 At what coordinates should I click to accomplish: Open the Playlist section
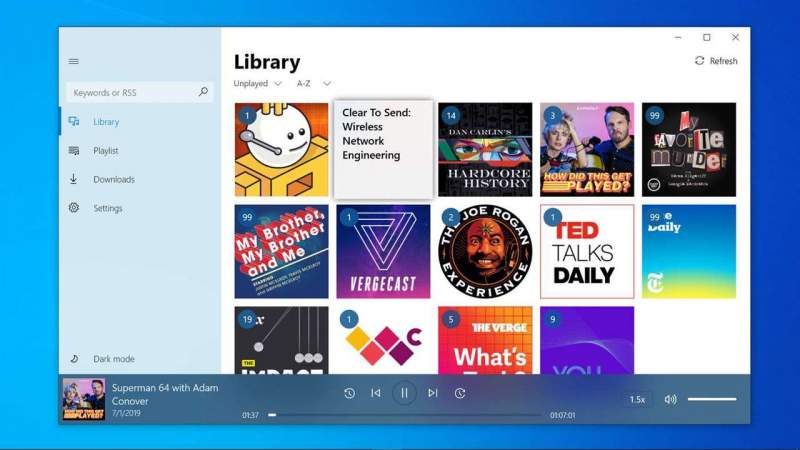(140, 151)
